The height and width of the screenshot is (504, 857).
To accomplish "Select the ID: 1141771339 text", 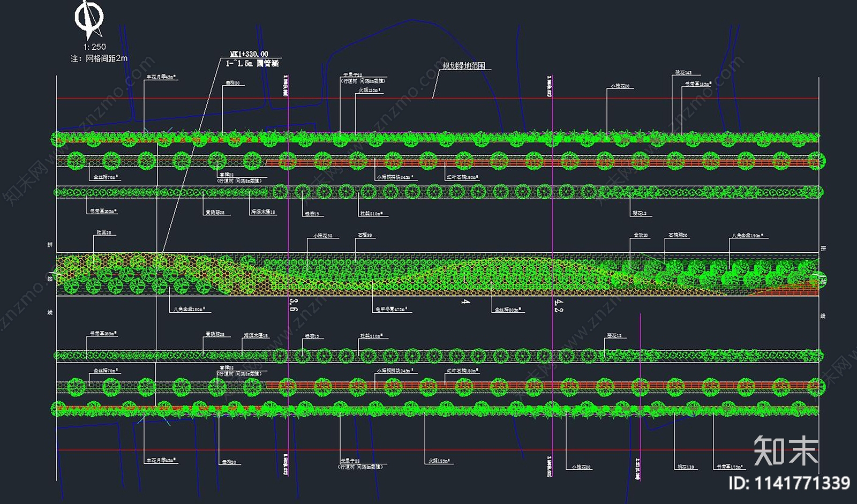I will [789, 484].
